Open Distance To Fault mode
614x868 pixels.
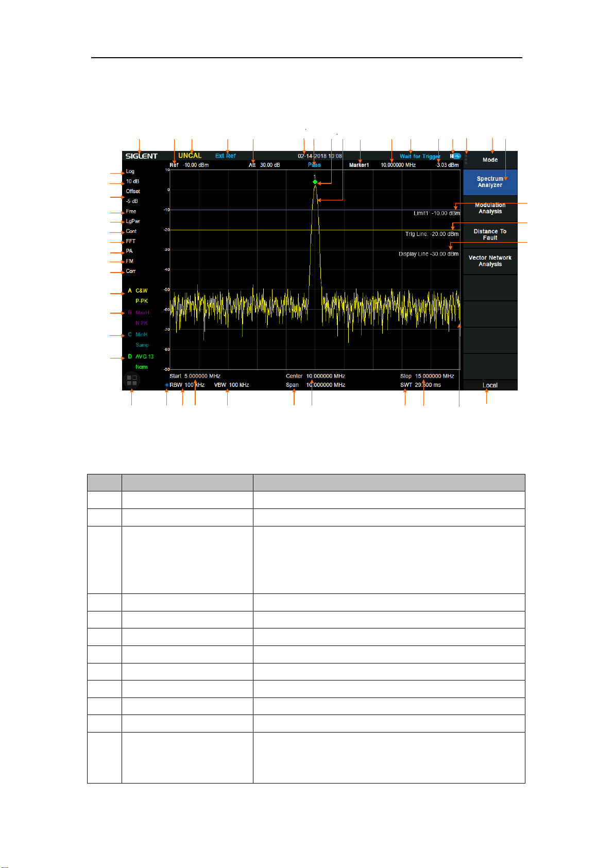click(490, 234)
